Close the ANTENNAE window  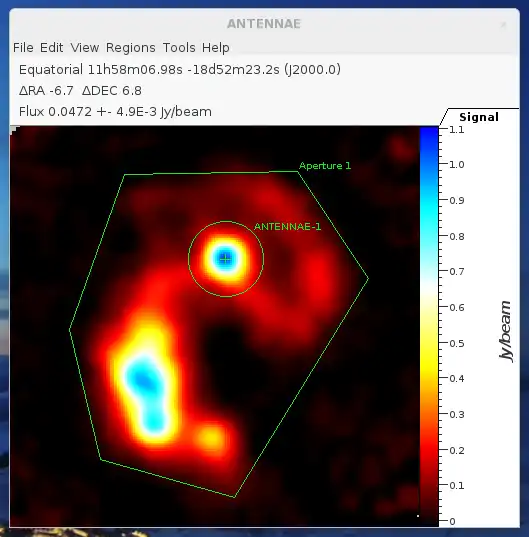(x=503, y=24)
